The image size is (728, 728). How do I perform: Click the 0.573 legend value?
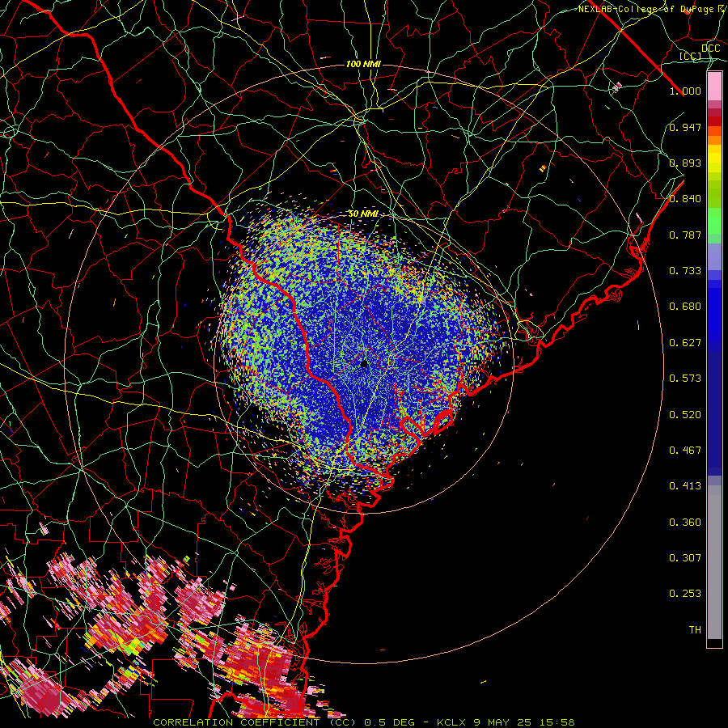tap(685, 379)
